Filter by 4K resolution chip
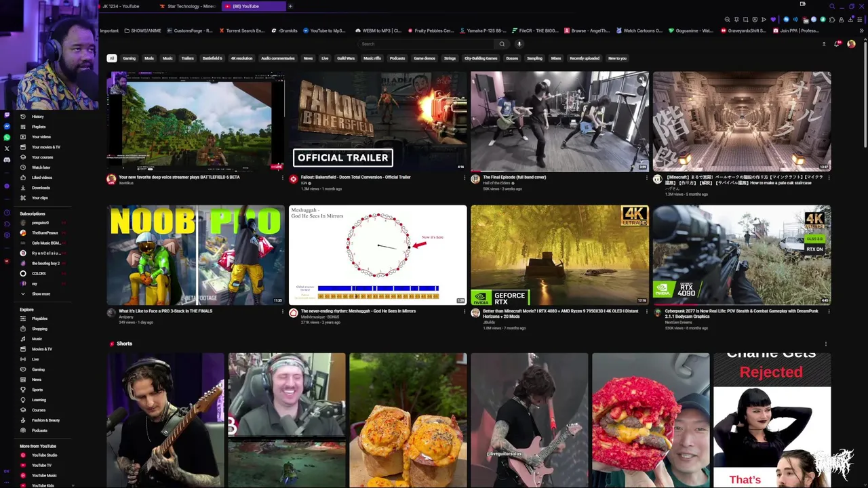 click(x=241, y=58)
